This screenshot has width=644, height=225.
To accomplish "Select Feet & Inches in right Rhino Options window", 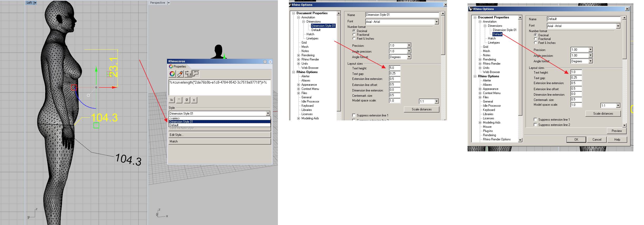I will coord(536,43).
